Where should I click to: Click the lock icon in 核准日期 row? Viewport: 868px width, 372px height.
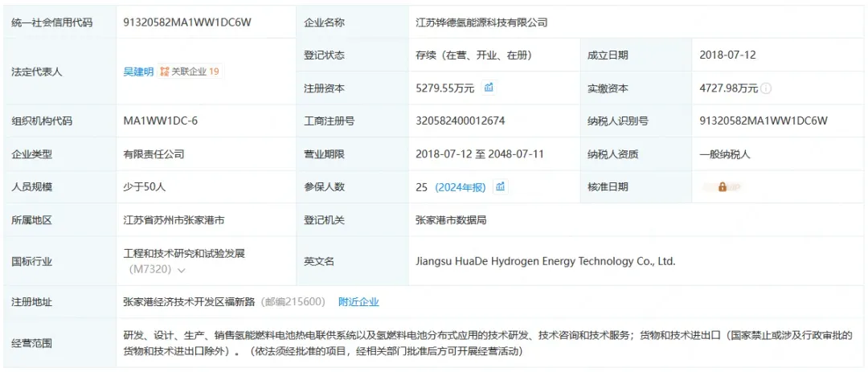coord(722,187)
